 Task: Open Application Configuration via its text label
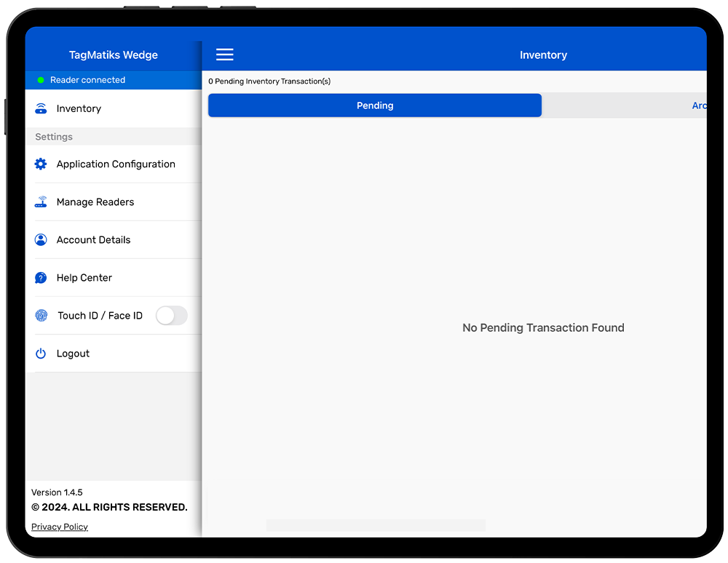click(116, 164)
